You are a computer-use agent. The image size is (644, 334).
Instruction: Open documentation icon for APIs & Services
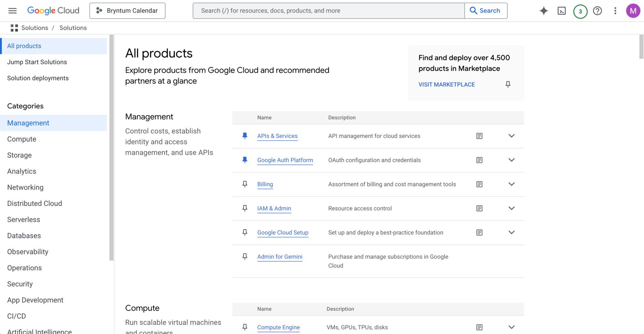click(479, 136)
